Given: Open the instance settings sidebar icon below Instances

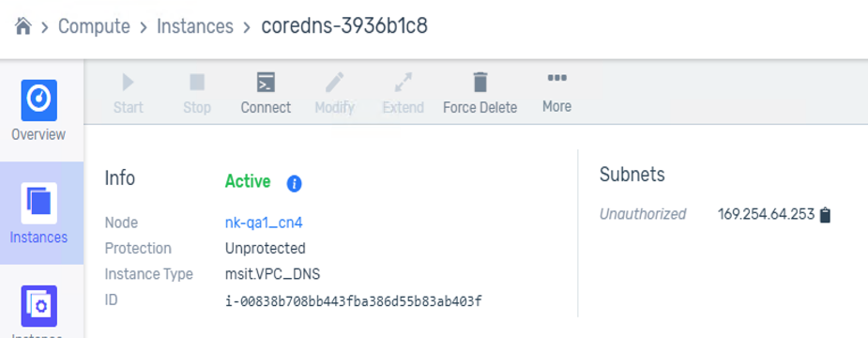Looking at the screenshot, I should coord(38,306).
